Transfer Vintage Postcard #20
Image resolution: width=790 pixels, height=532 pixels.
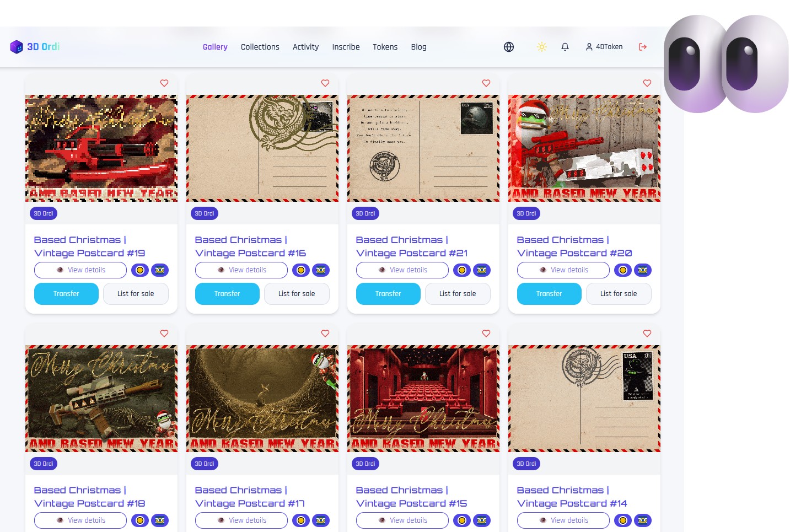click(549, 294)
